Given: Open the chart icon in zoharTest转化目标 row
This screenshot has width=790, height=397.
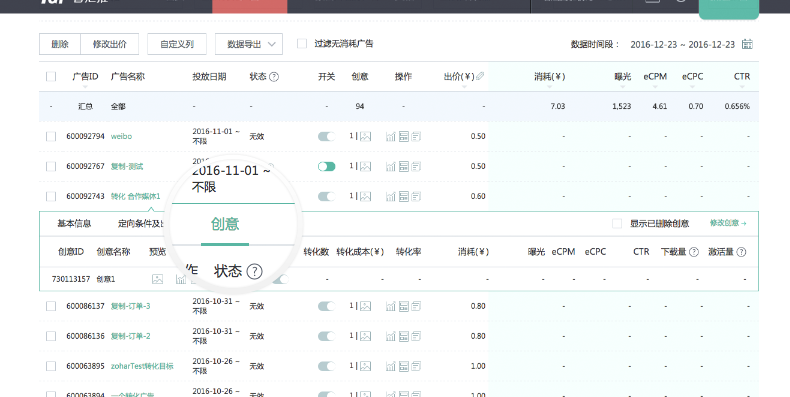Looking at the screenshot, I should [x=390, y=366].
